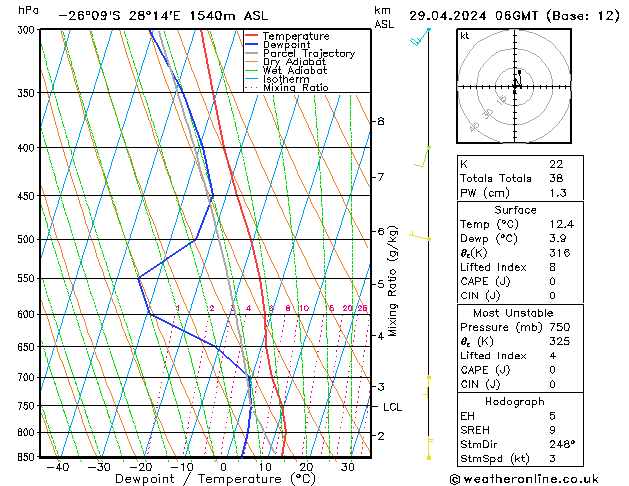Screen dimensions: 629x486
Task: Click the surface 'Temp (°C)' value 12.4
Action: point(562,224)
